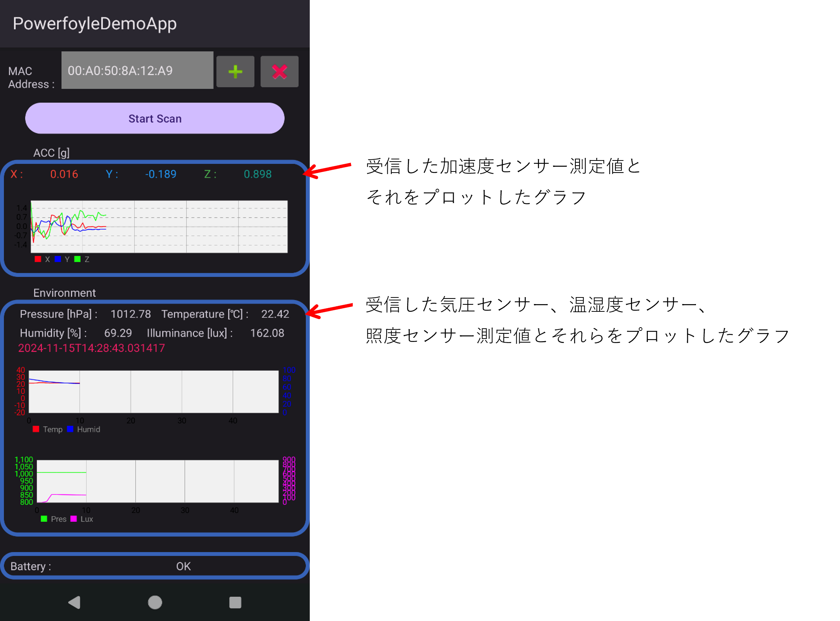Select the ACC [g] section header
This screenshot has width=840, height=621.
51,153
